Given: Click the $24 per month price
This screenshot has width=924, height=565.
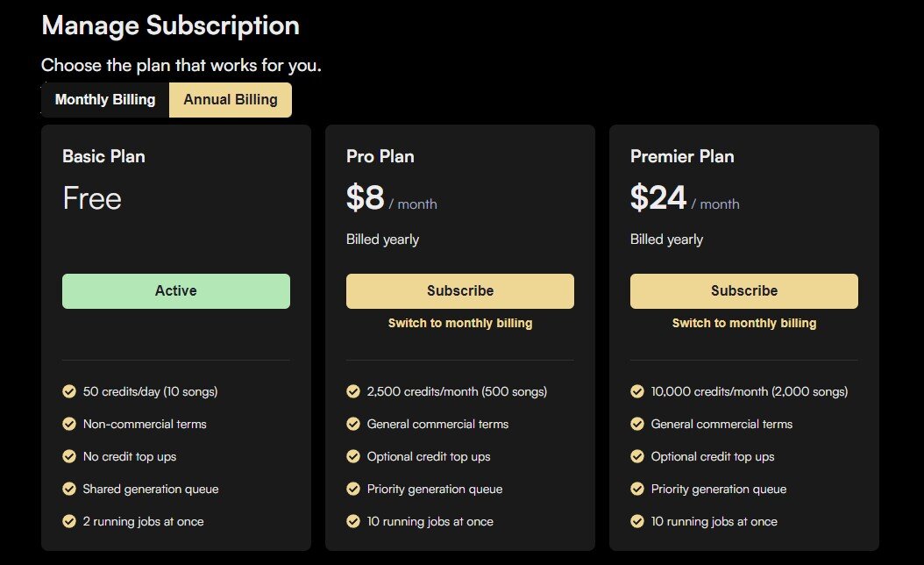Looking at the screenshot, I should coord(658,199).
